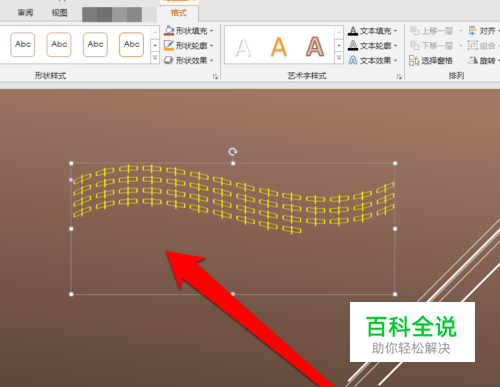Click the rotation handle above the WordArt
The width and height of the screenshot is (500, 387).
point(233,152)
